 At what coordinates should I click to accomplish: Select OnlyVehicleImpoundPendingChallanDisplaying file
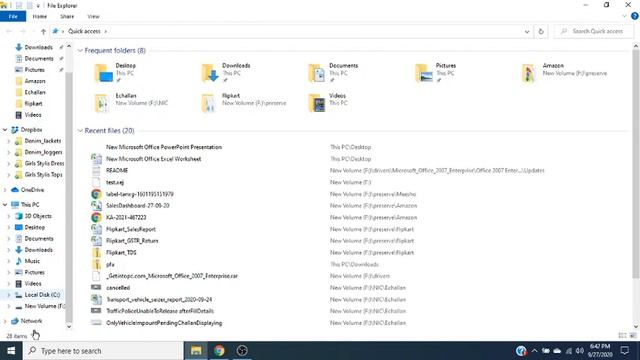pos(164,323)
